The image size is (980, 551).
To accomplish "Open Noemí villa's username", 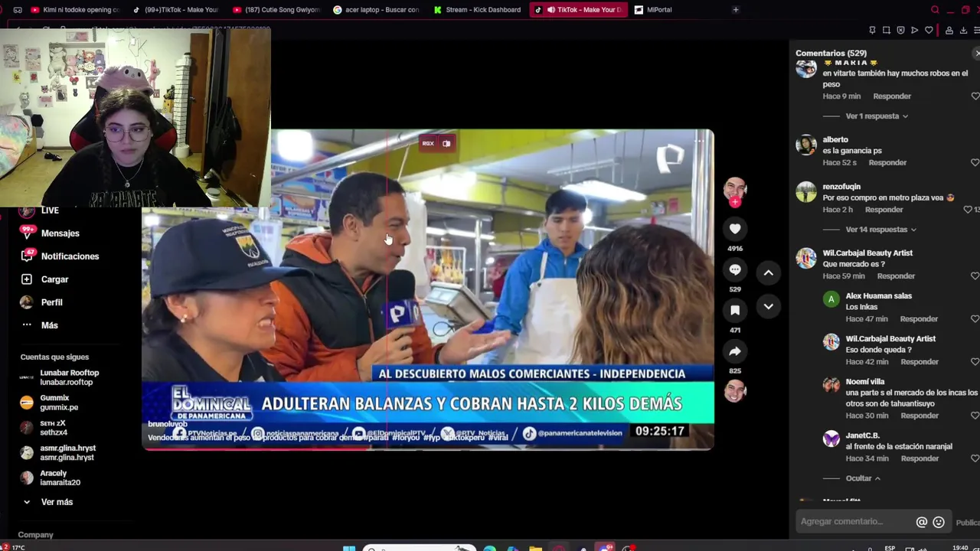I will tap(865, 382).
